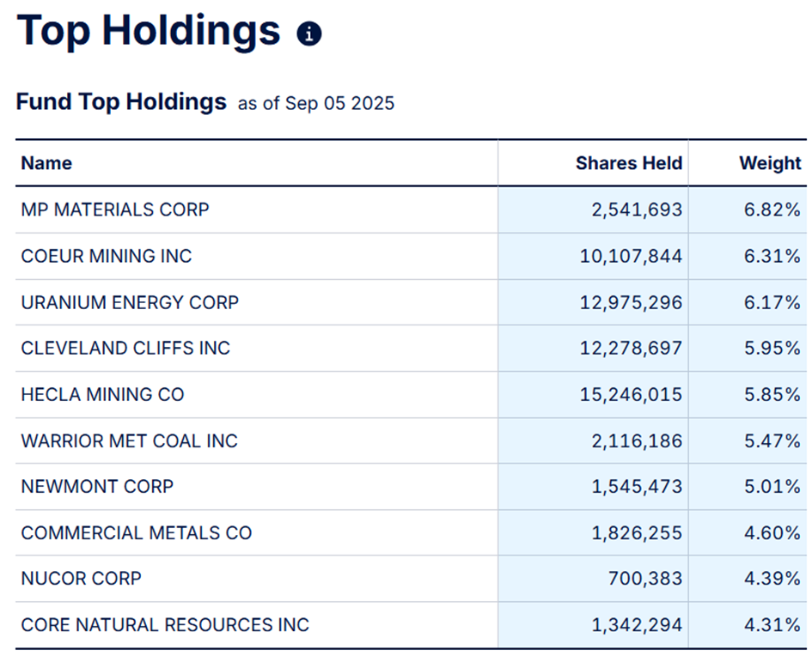The height and width of the screenshot is (656, 812).
Task: Select shares value 15,246,015
Action: [x=631, y=395]
